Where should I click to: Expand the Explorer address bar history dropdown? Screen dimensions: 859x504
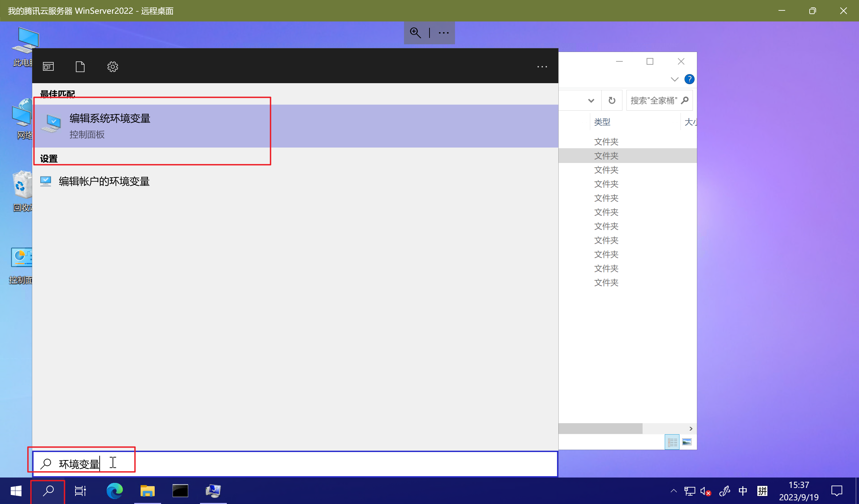tap(591, 101)
